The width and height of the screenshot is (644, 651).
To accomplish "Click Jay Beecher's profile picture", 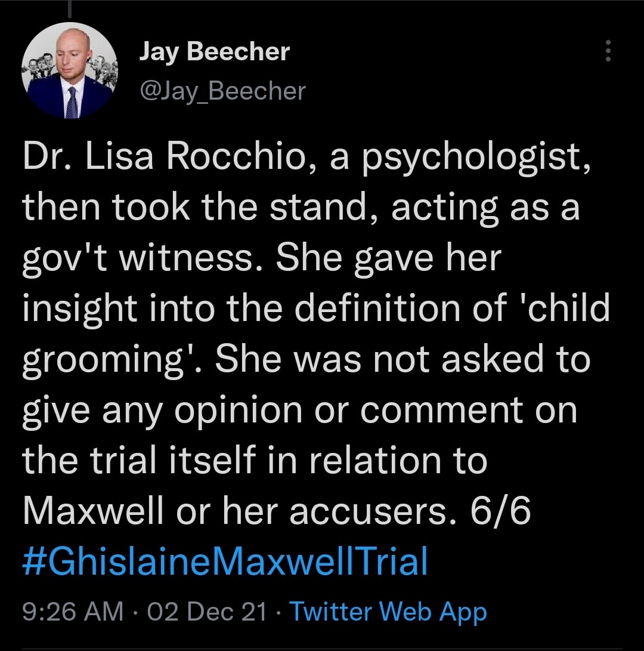I will pyautogui.click(x=70, y=71).
